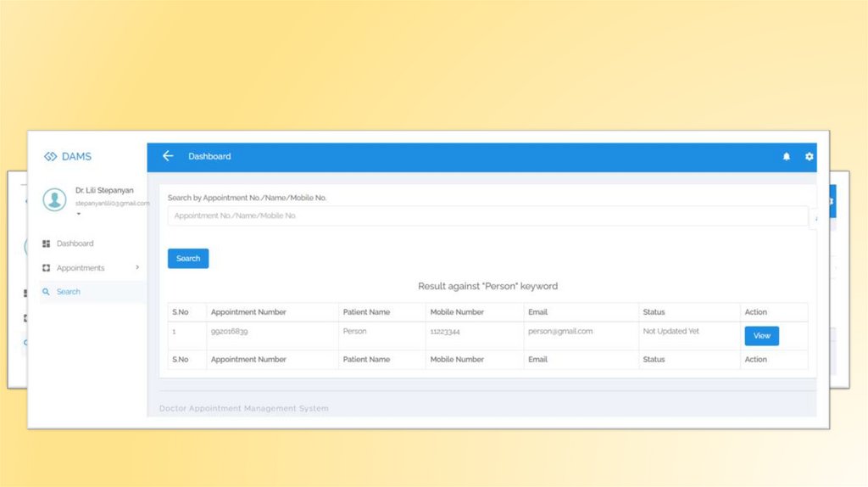
Task: Open the user dropdown caret under email
Action: point(78,214)
